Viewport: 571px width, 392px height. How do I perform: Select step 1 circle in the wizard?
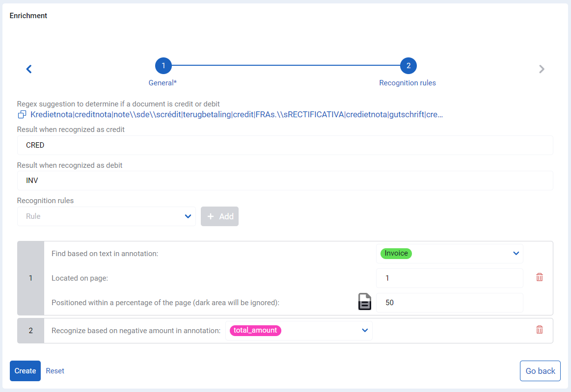click(x=163, y=66)
